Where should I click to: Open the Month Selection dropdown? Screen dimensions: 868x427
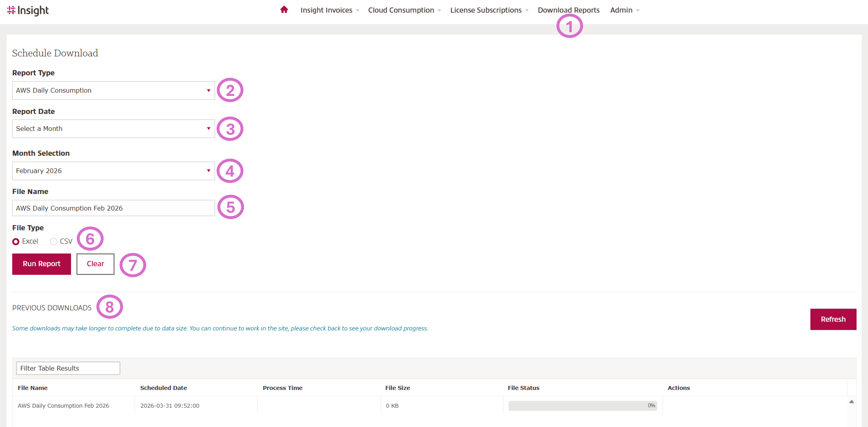coord(113,171)
